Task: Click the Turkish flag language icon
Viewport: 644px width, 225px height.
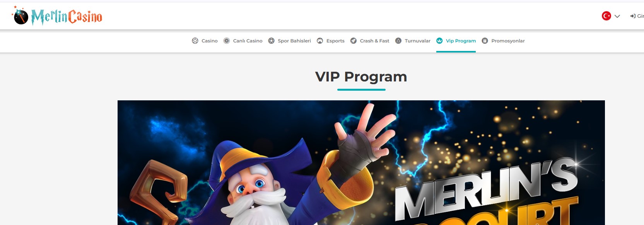Action: [x=606, y=16]
